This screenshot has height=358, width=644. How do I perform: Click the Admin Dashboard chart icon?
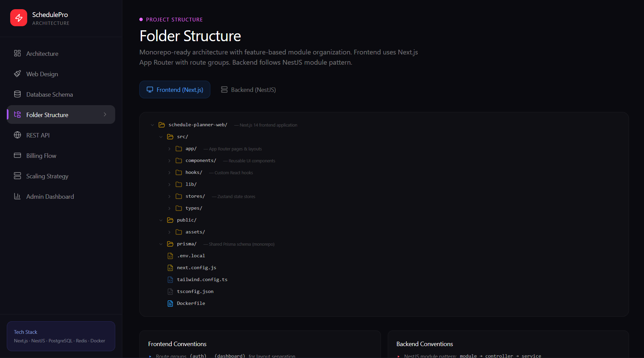click(x=18, y=196)
